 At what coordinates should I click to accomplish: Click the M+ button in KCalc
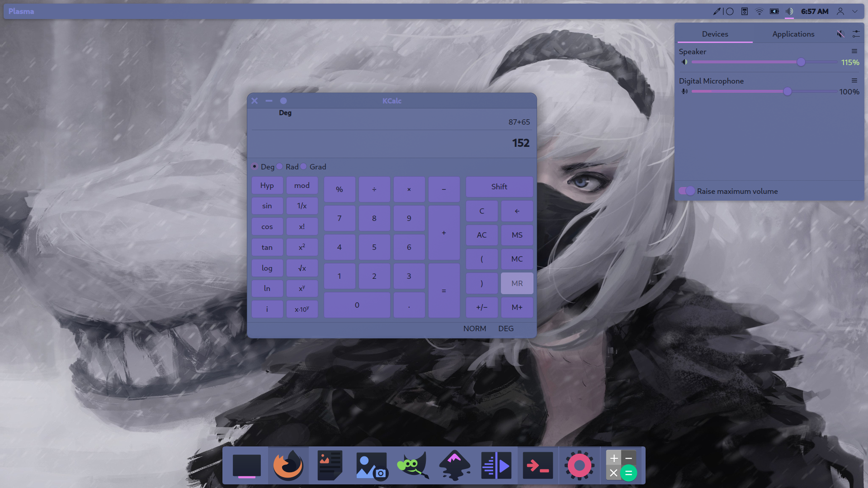517,307
